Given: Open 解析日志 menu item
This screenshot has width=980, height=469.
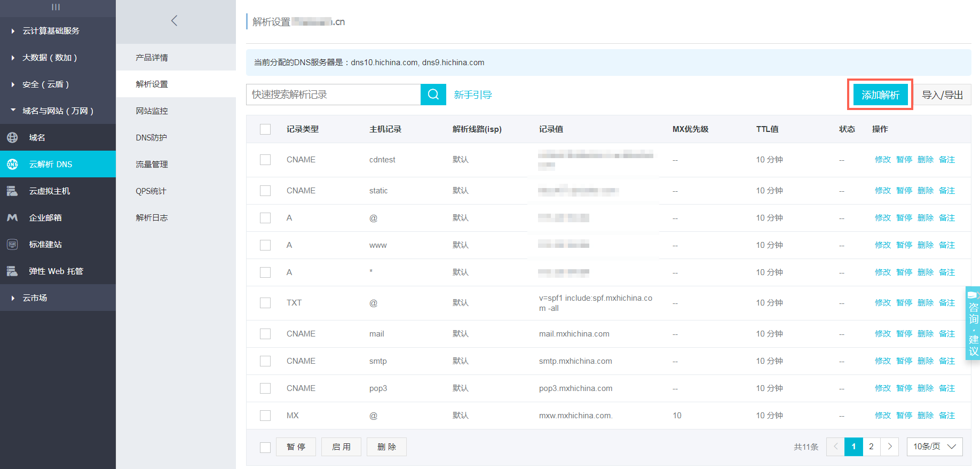Looking at the screenshot, I should 176,217.
